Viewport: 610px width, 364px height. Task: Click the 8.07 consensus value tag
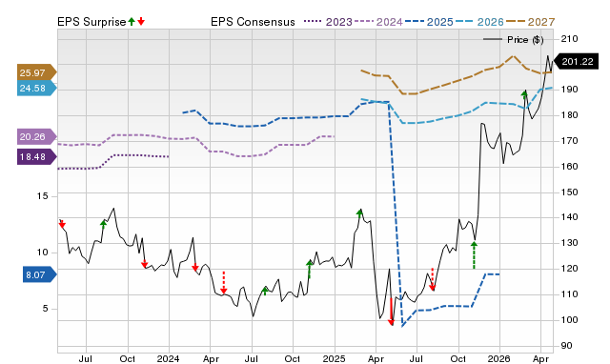[x=39, y=275]
